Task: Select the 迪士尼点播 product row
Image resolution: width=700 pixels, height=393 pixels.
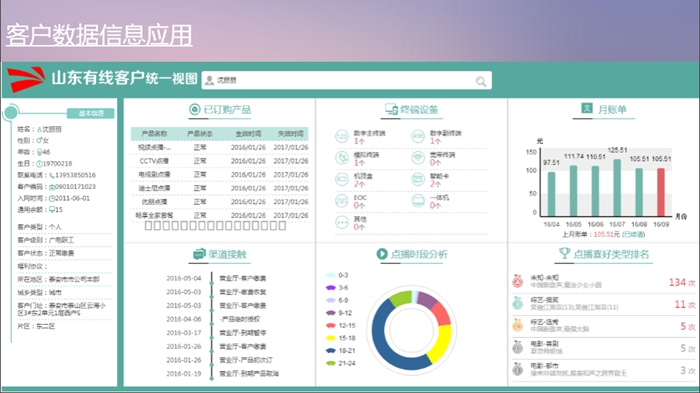Action: (220, 188)
